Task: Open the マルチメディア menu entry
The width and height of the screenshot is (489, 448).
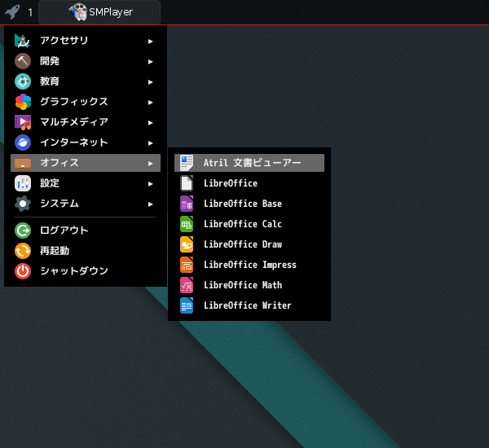Action: (86, 122)
